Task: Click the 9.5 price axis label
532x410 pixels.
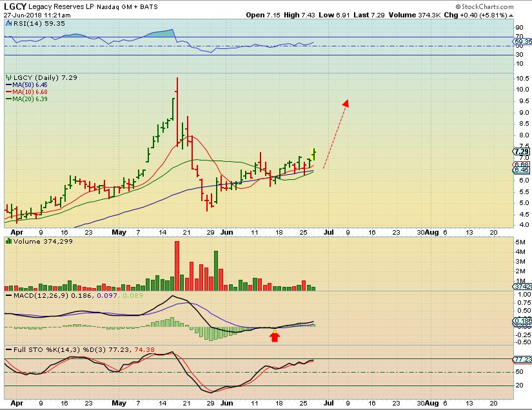Action: pos(523,101)
